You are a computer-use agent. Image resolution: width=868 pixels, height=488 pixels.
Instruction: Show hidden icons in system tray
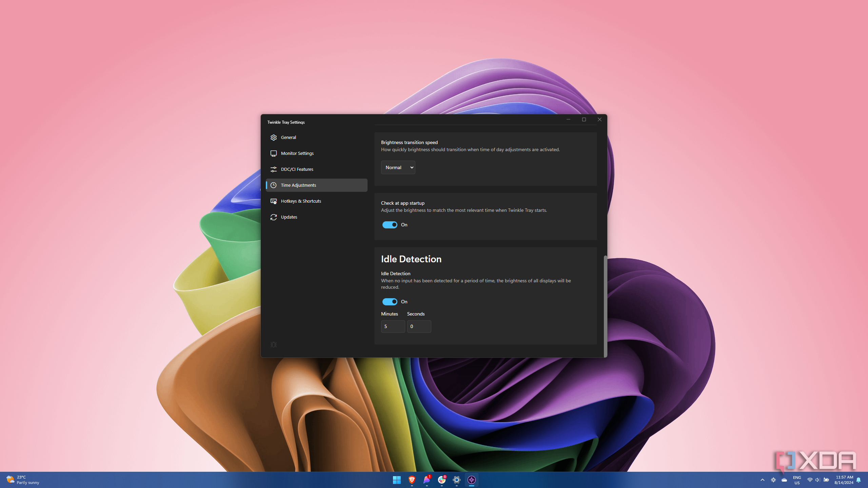pyautogui.click(x=762, y=480)
